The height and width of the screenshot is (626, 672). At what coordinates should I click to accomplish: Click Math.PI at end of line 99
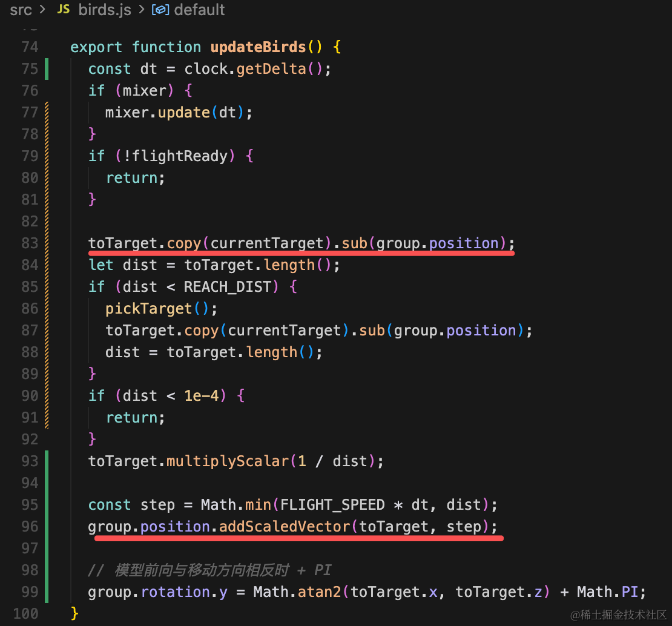click(x=607, y=592)
